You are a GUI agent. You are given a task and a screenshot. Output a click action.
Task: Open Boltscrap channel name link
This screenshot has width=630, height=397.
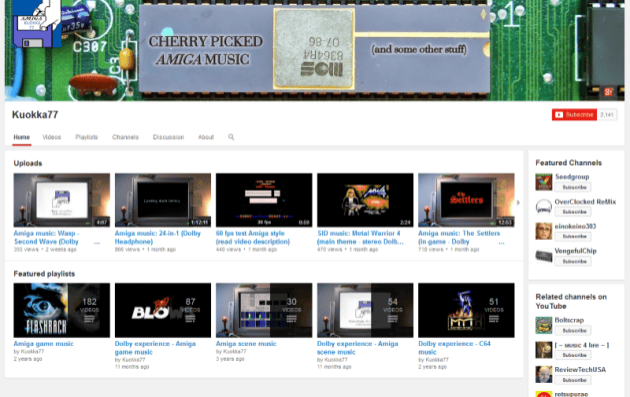(x=569, y=320)
